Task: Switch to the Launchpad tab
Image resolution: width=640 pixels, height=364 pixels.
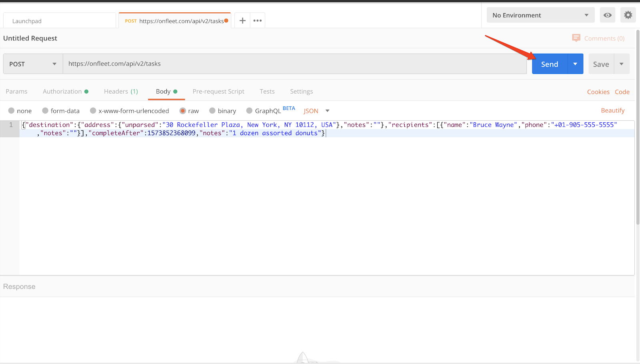Action: pos(59,20)
